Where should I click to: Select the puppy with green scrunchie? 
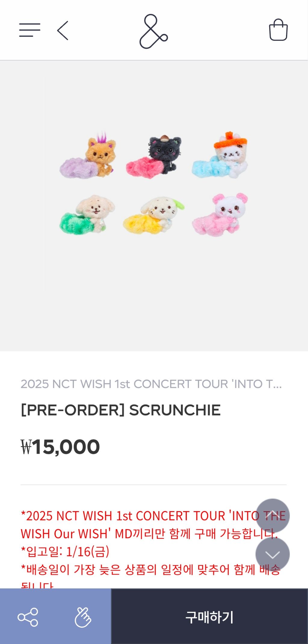pyautogui.click(x=87, y=215)
